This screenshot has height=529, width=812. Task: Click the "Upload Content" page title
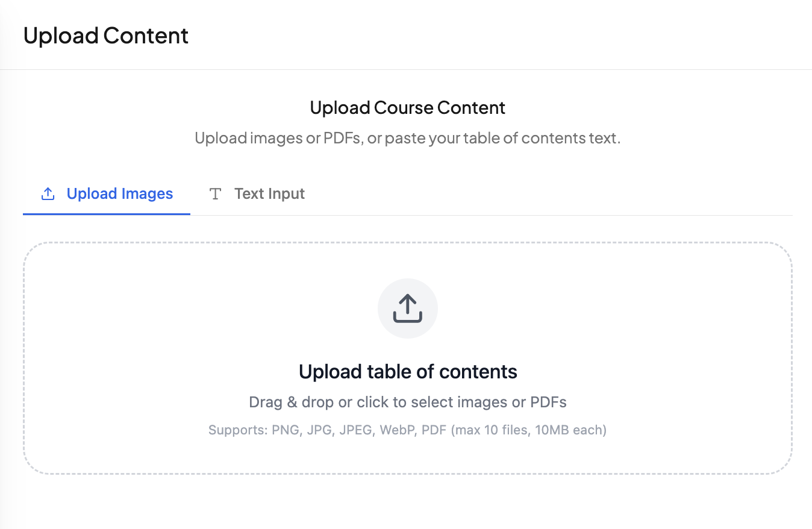coord(106,36)
